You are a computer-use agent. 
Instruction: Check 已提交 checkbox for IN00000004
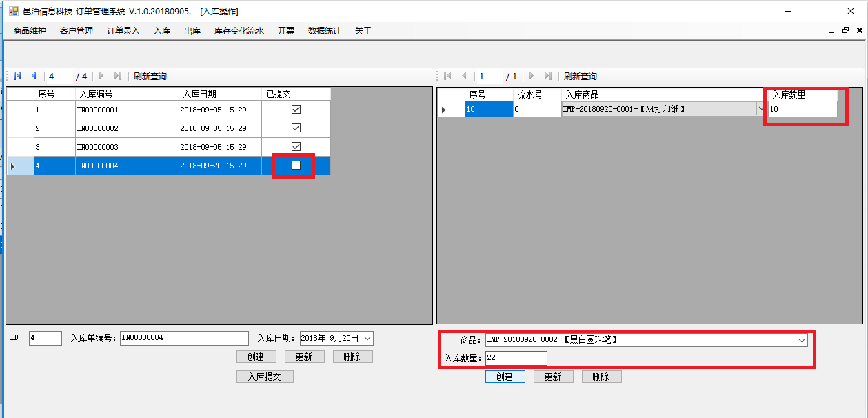coord(296,166)
